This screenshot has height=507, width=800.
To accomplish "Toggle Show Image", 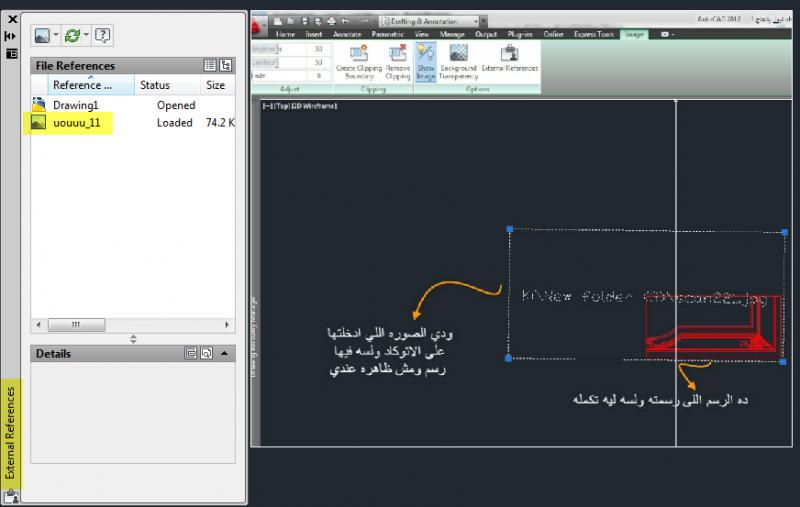I will (x=426, y=62).
